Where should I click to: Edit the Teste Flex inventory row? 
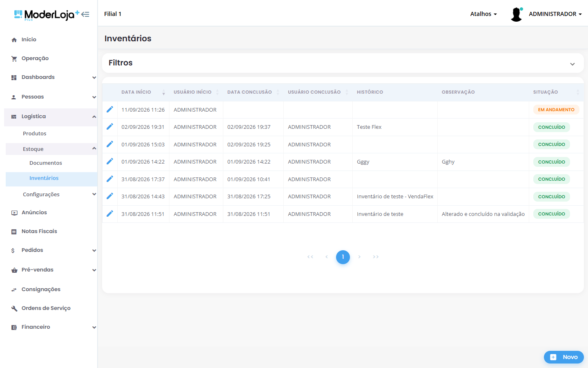[x=110, y=127]
